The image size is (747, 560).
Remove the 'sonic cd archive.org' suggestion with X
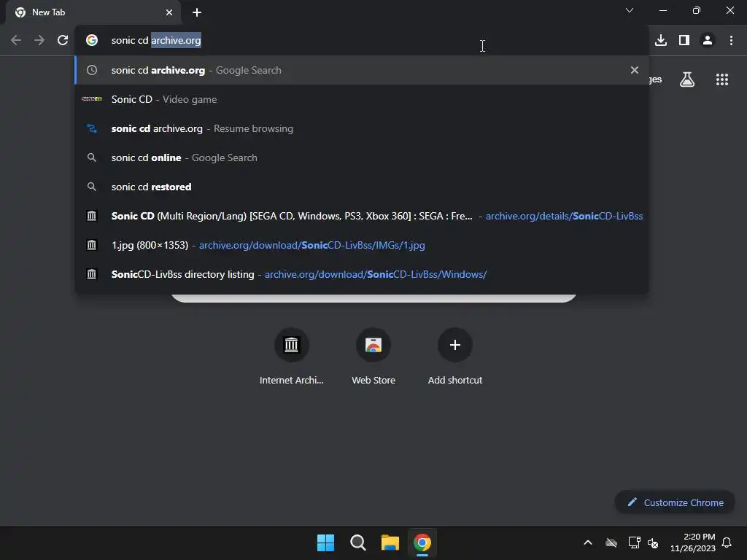coord(635,70)
